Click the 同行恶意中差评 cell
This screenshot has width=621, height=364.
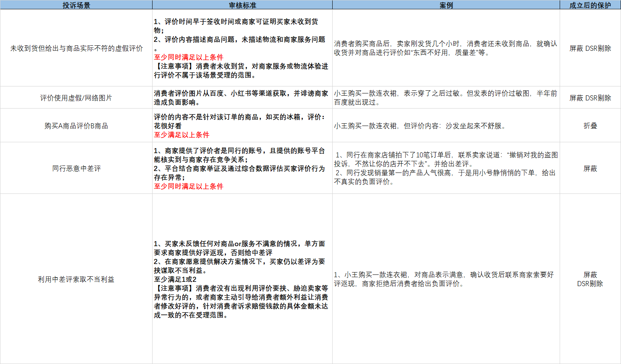[x=76, y=168]
